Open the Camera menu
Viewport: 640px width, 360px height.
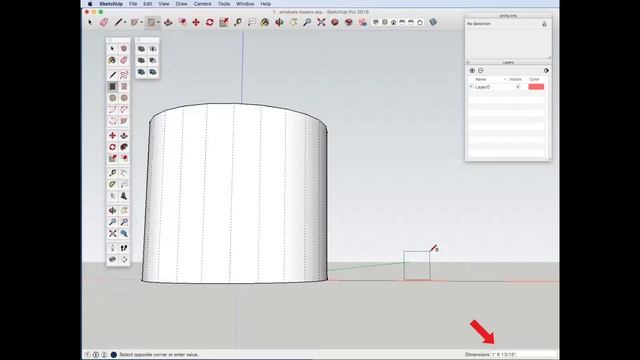[x=202, y=4]
